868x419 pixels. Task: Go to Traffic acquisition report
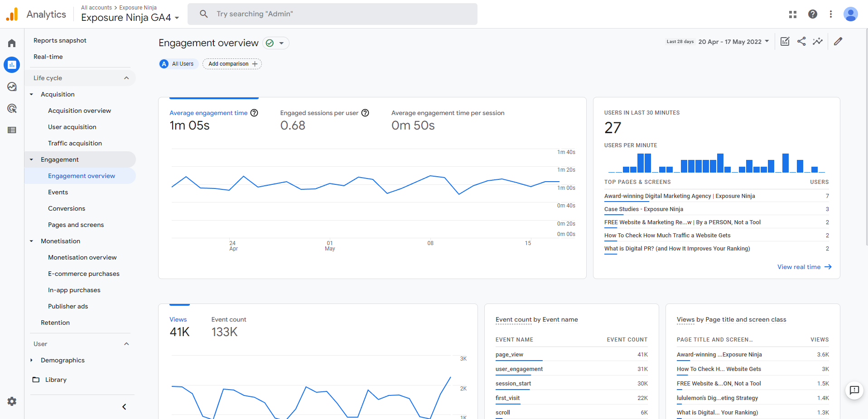click(75, 143)
